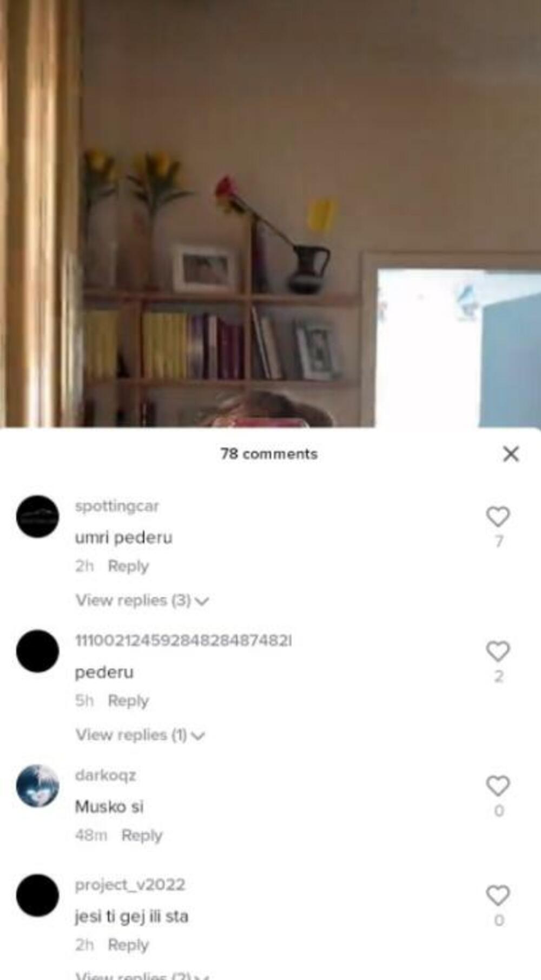Reply to darkoqz's 48m comment

[x=142, y=835]
